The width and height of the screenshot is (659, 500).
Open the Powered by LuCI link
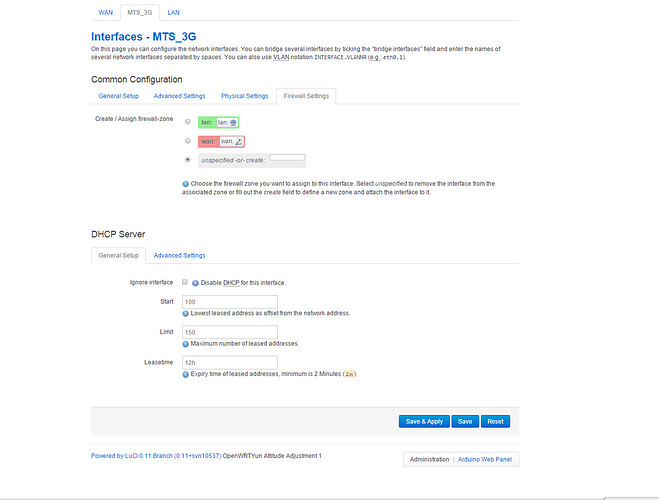coord(156,456)
